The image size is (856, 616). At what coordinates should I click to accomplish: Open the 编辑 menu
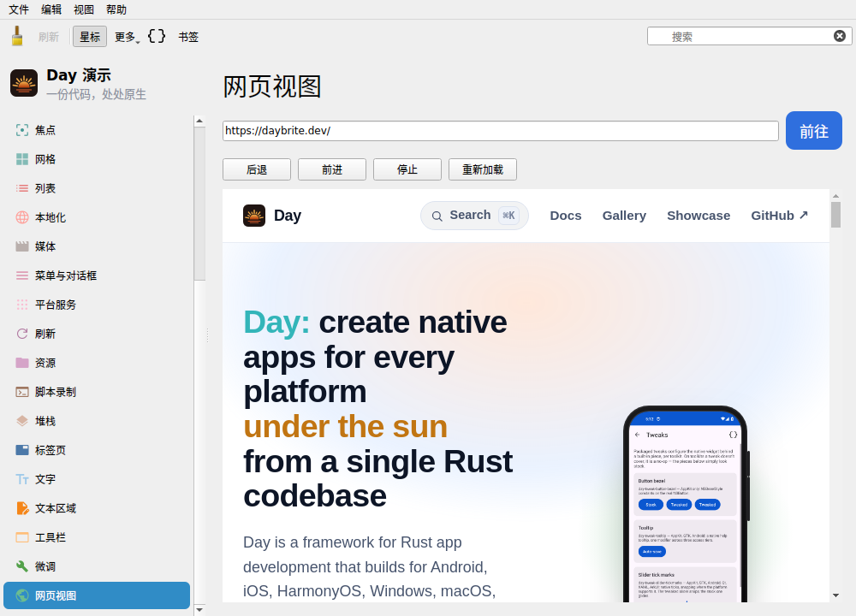click(51, 9)
